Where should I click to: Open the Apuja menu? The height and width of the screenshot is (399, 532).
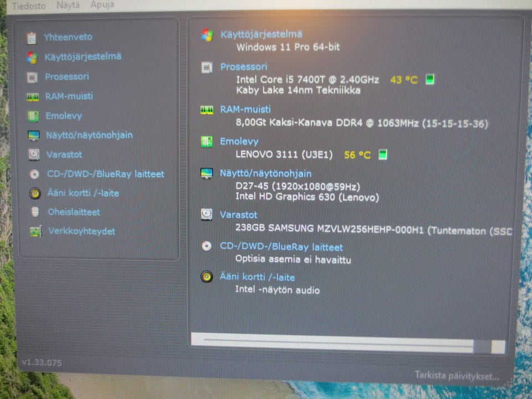[x=103, y=5]
